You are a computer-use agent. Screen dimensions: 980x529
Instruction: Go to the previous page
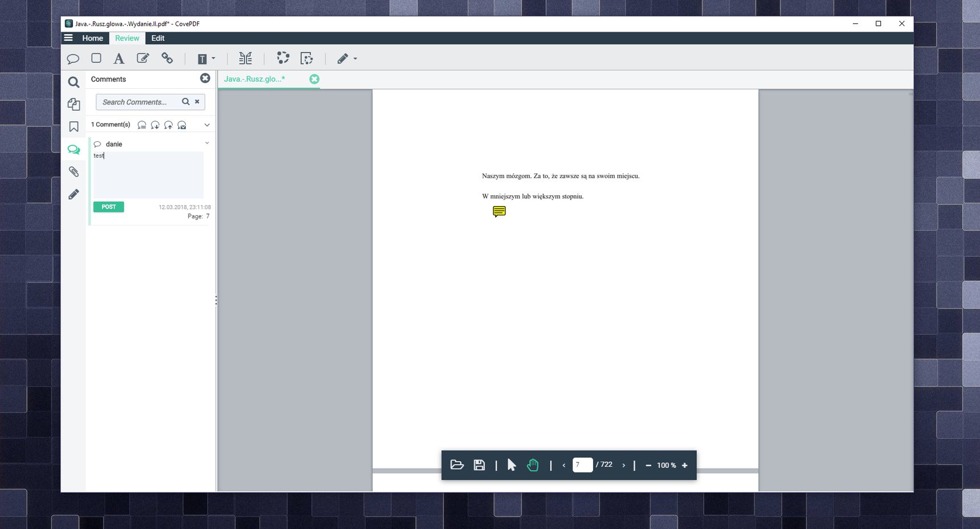(x=563, y=465)
